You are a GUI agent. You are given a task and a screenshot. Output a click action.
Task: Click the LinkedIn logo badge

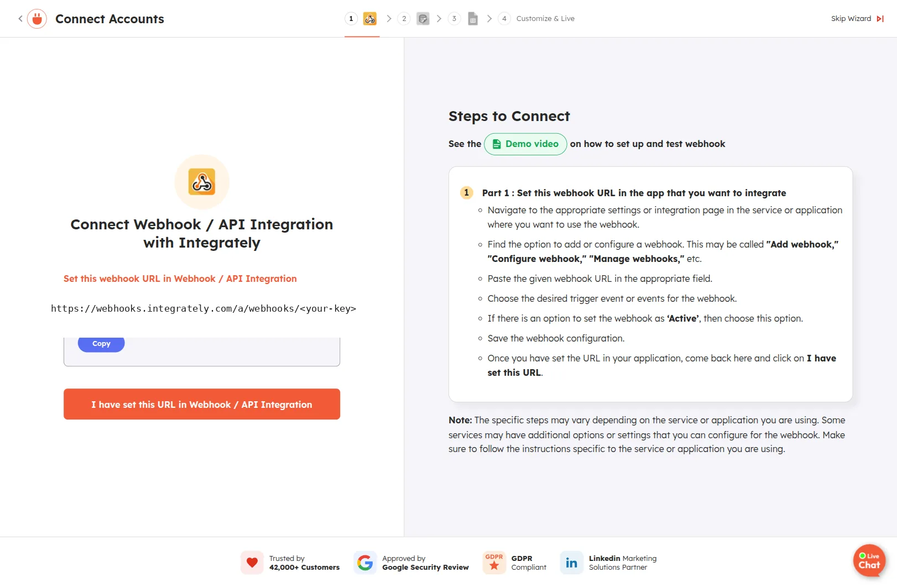pyautogui.click(x=572, y=563)
